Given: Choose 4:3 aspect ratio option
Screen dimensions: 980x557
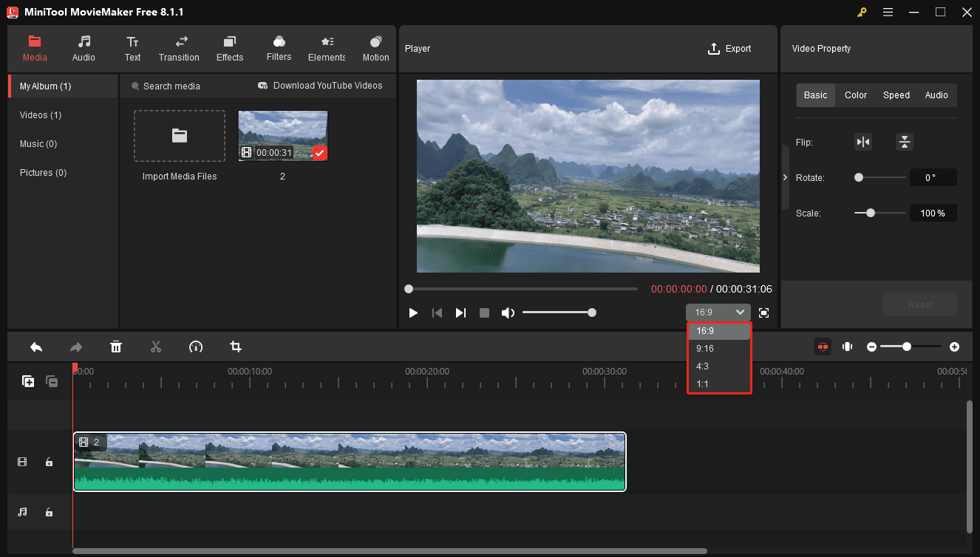Looking at the screenshot, I should (x=719, y=366).
